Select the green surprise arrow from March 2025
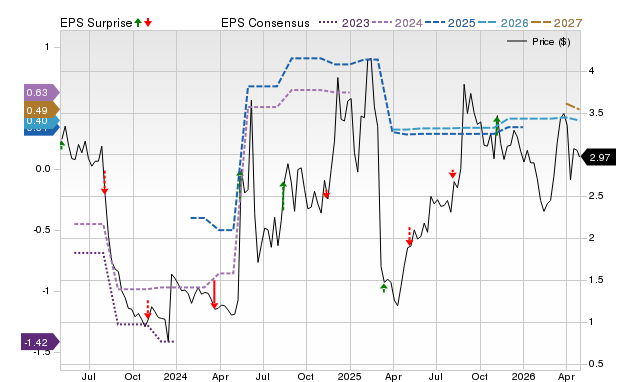 click(x=384, y=288)
